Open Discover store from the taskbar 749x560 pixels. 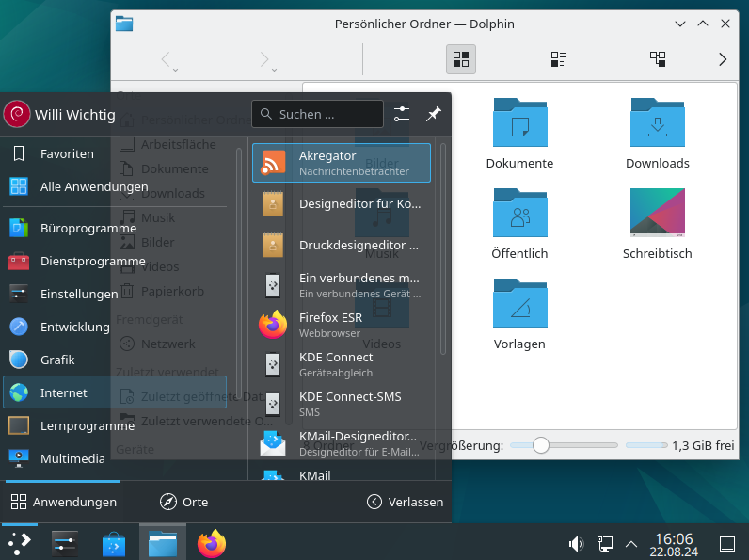pyautogui.click(x=114, y=544)
